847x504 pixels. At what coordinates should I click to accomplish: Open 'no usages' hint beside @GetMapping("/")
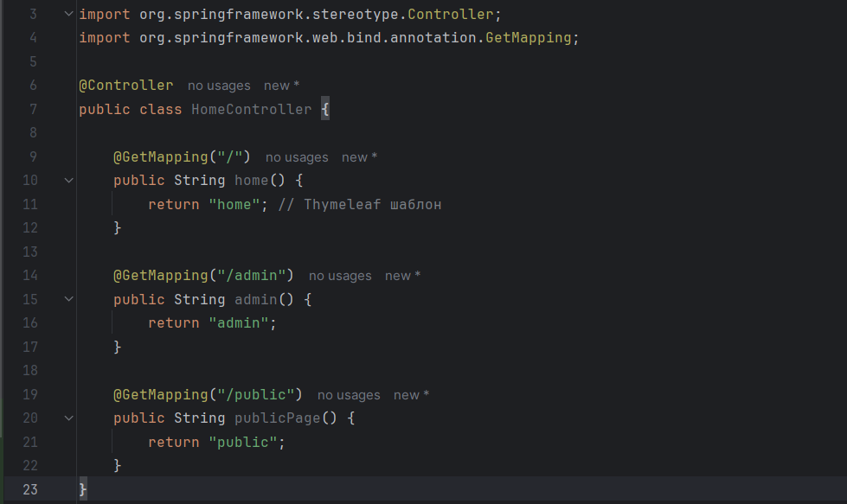click(x=297, y=157)
